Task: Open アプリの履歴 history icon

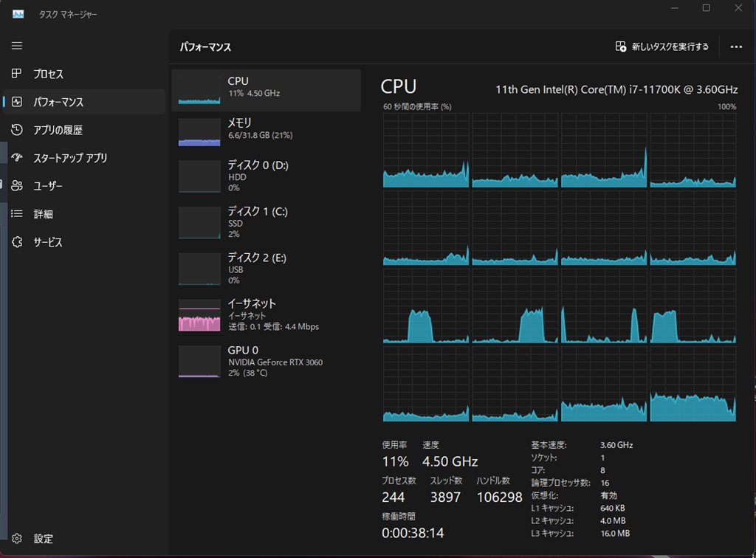Action: click(17, 130)
